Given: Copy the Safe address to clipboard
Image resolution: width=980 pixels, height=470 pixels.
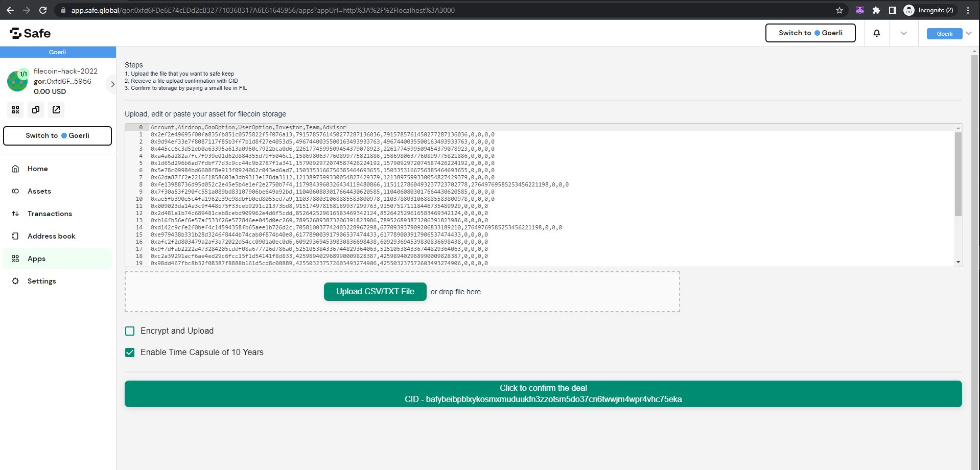Looking at the screenshot, I should click(x=36, y=110).
